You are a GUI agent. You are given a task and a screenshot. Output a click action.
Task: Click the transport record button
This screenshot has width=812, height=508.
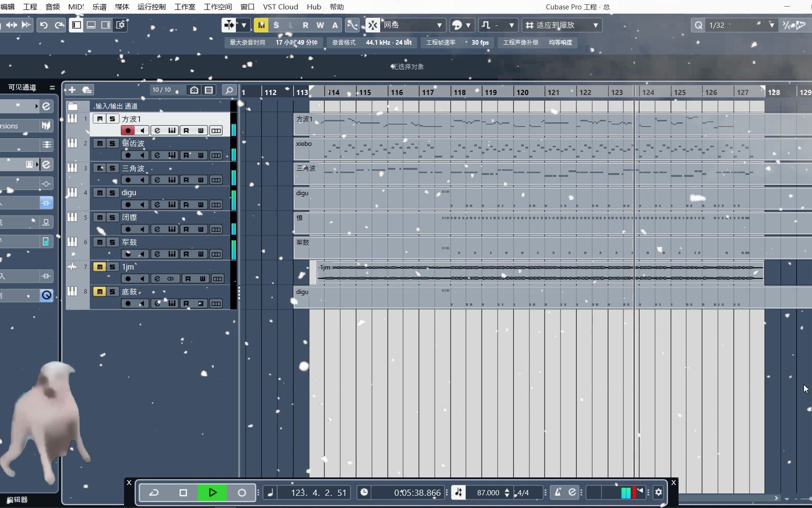tap(242, 492)
